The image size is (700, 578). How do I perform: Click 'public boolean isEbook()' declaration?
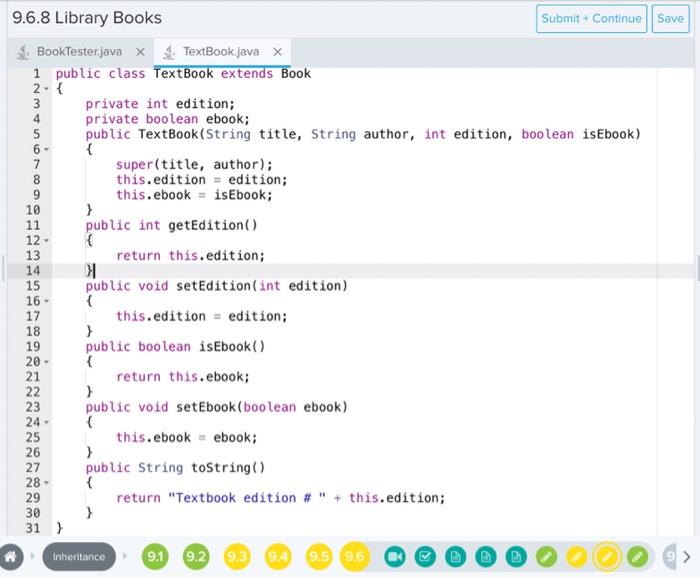(175, 347)
